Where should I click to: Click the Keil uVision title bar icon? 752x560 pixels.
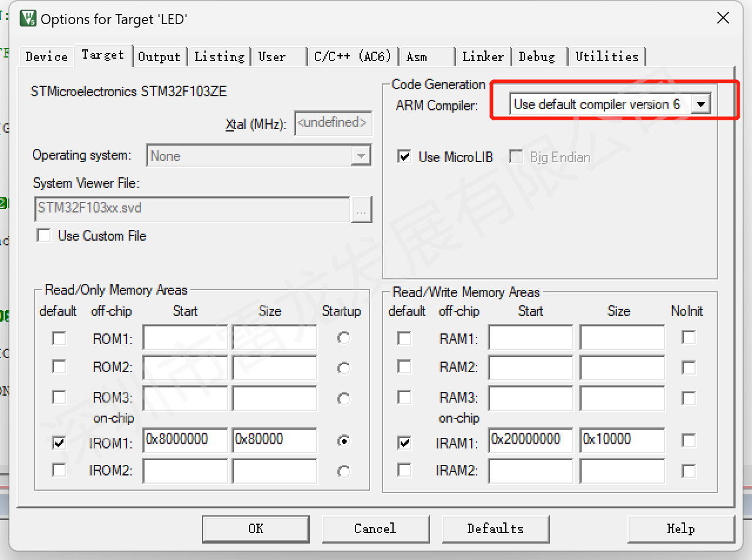pos(28,19)
